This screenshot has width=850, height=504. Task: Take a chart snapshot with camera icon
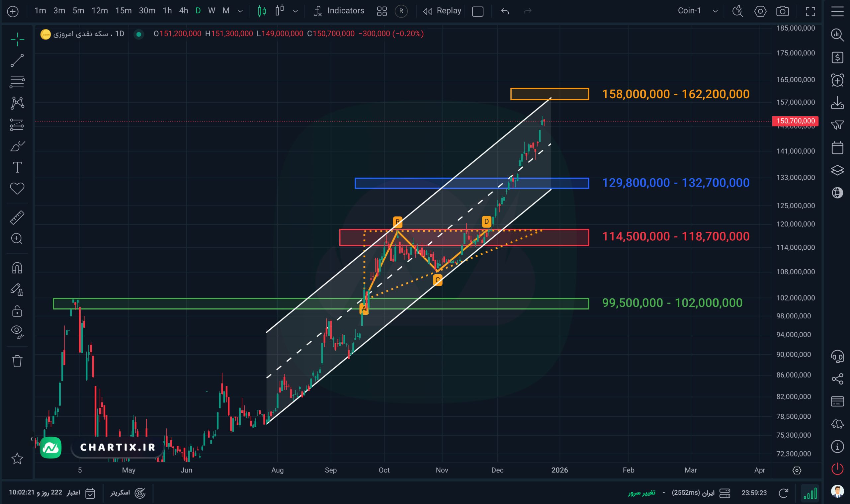[782, 11]
